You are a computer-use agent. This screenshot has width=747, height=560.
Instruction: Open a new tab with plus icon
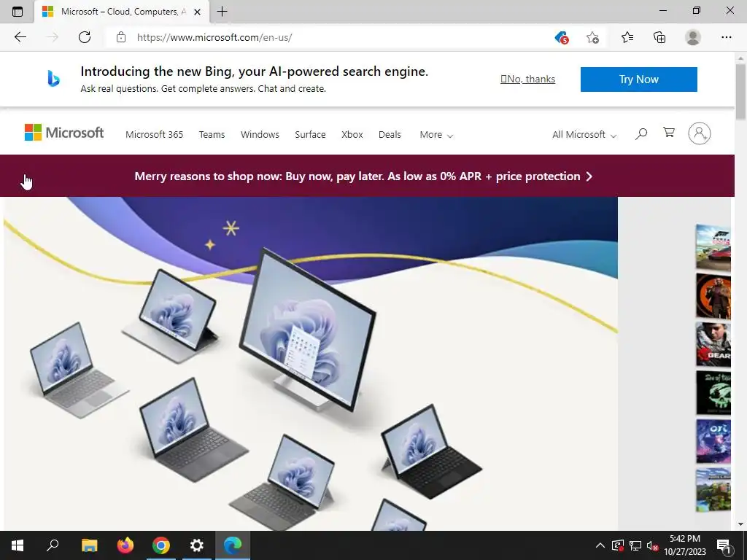pos(222,12)
